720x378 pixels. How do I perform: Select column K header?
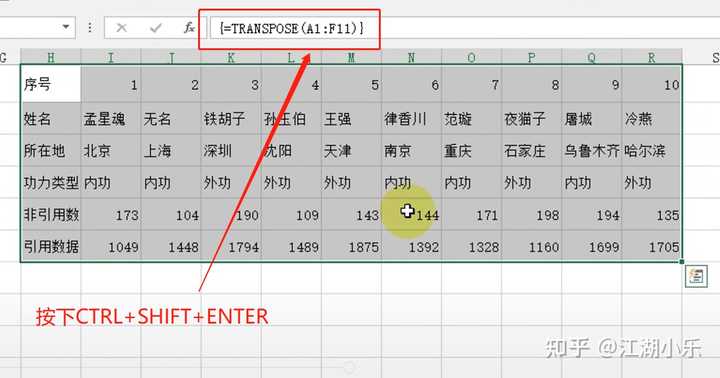coord(231,57)
